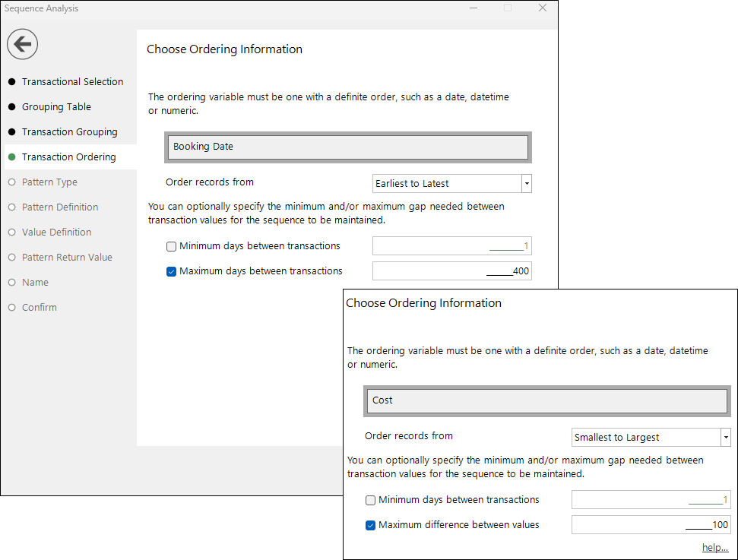This screenshot has width=738, height=560.
Task: Minimize the Sequence Analysis window
Action: click(x=474, y=8)
